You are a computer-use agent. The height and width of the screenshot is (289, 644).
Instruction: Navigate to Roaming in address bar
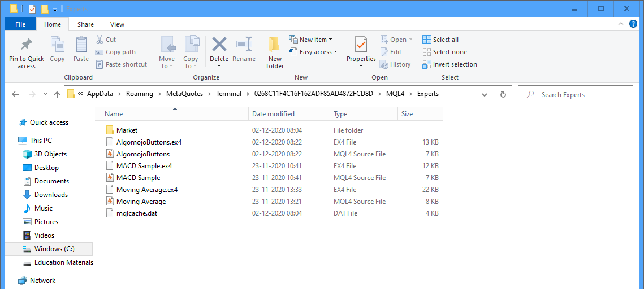(140, 94)
